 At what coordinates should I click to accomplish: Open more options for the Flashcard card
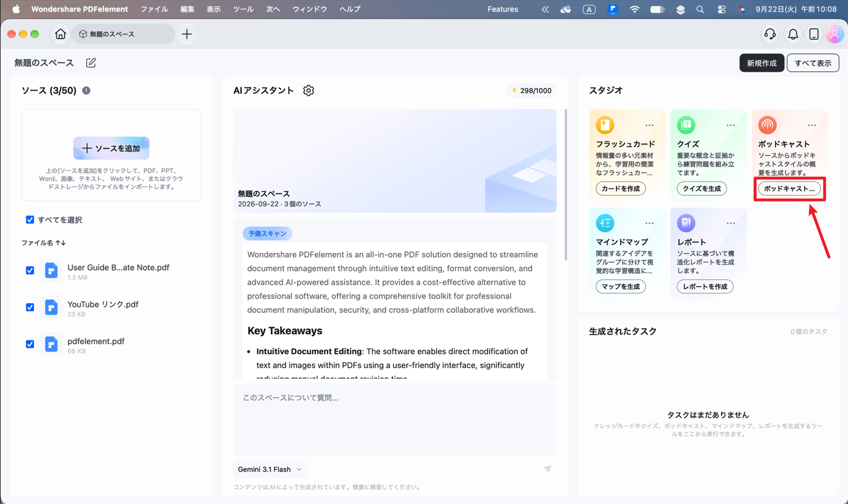click(649, 125)
